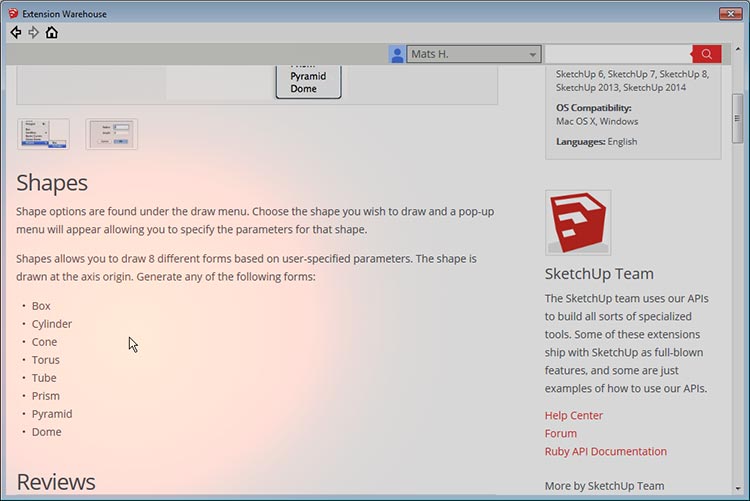This screenshot has height=501, width=750.
Task: Select the second dialog screenshot thumbnail
Action: click(111, 134)
